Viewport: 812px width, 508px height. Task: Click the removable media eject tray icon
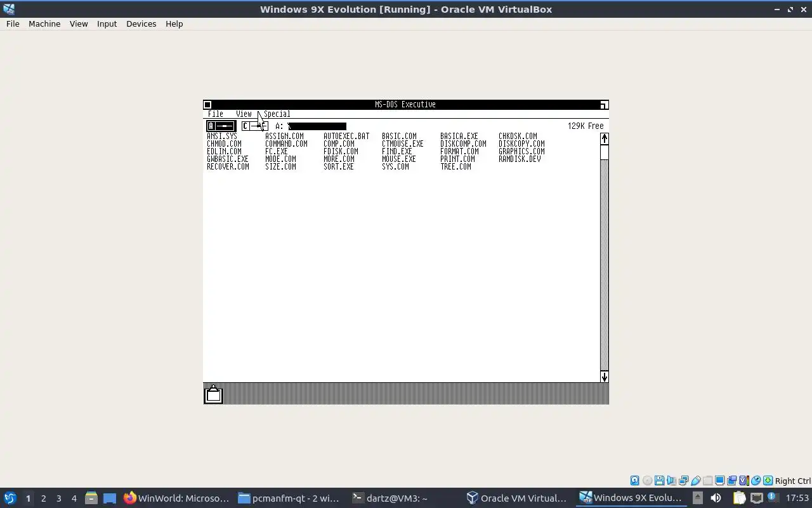(x=698, y=498)
